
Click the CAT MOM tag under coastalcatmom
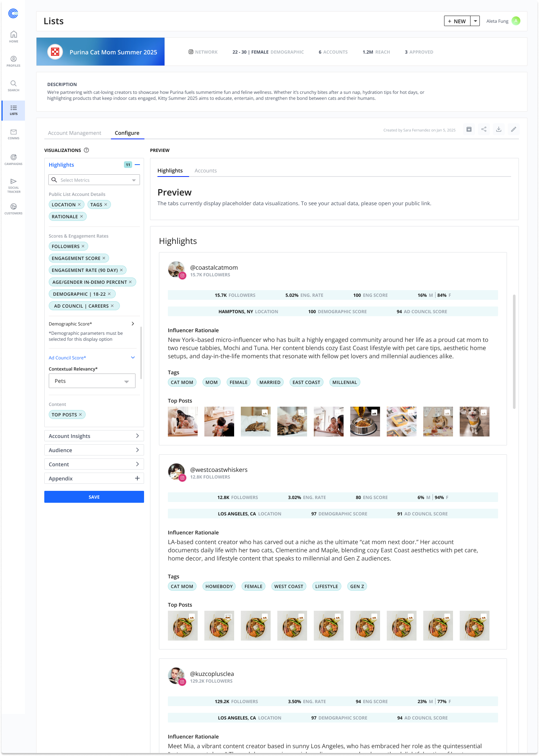point(182,382)
